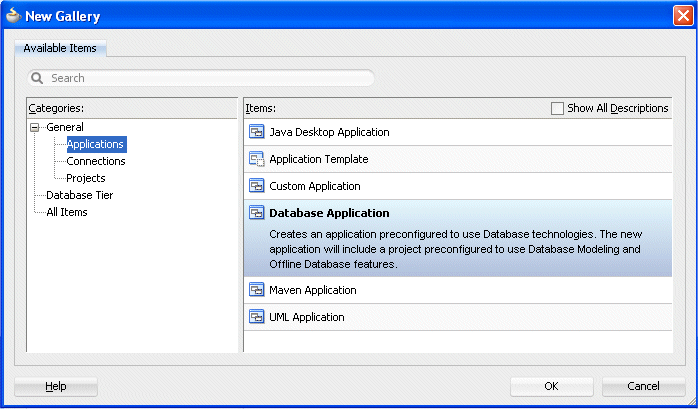
Task: Open Help for this dialog
Action: tap(56, 386)
